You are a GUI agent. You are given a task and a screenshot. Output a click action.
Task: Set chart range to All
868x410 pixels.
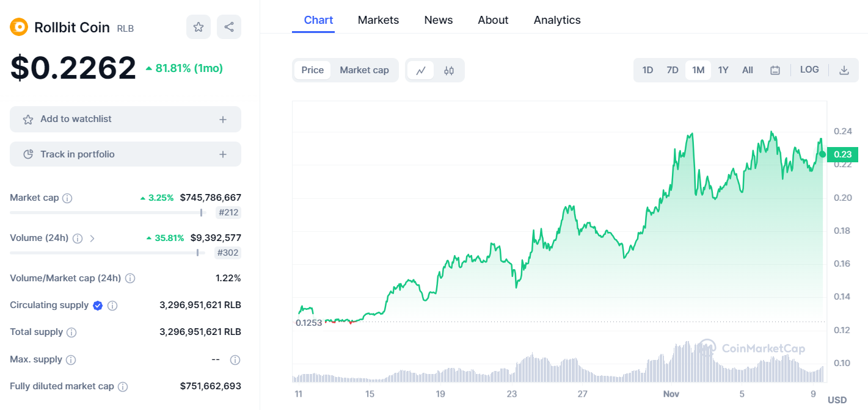(x=748, y=70)
